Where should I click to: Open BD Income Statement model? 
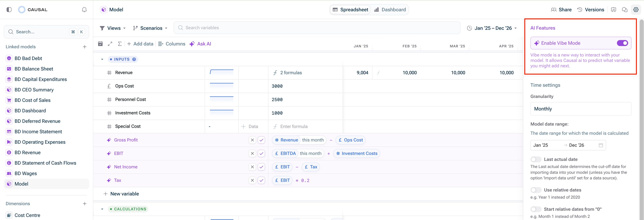pyautogui.click(x=38, y=132)
